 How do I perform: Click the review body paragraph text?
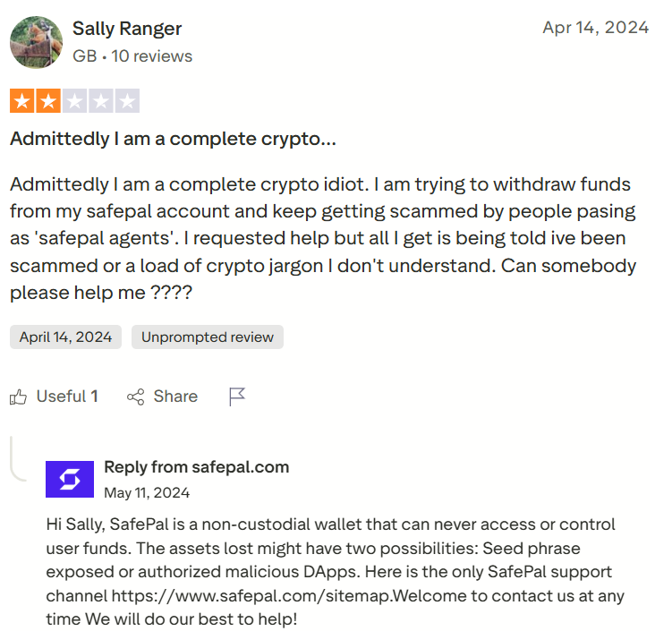coord(322,239)
